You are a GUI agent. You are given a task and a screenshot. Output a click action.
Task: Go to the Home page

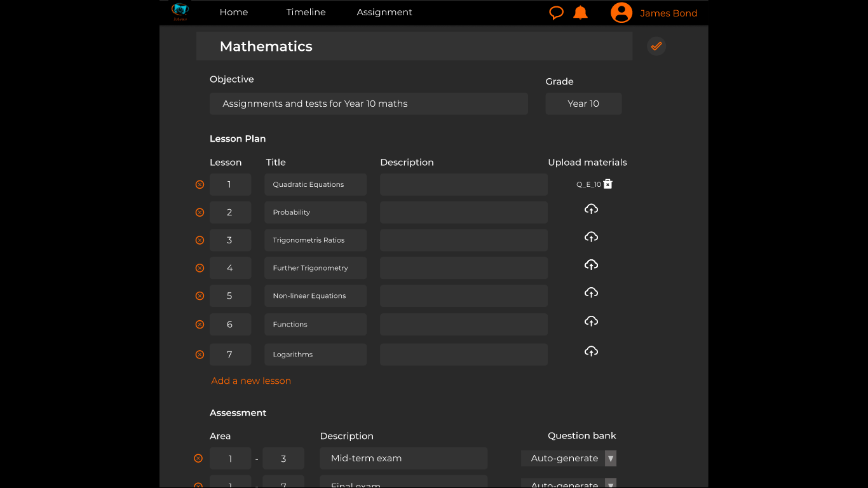coord(234,12)
